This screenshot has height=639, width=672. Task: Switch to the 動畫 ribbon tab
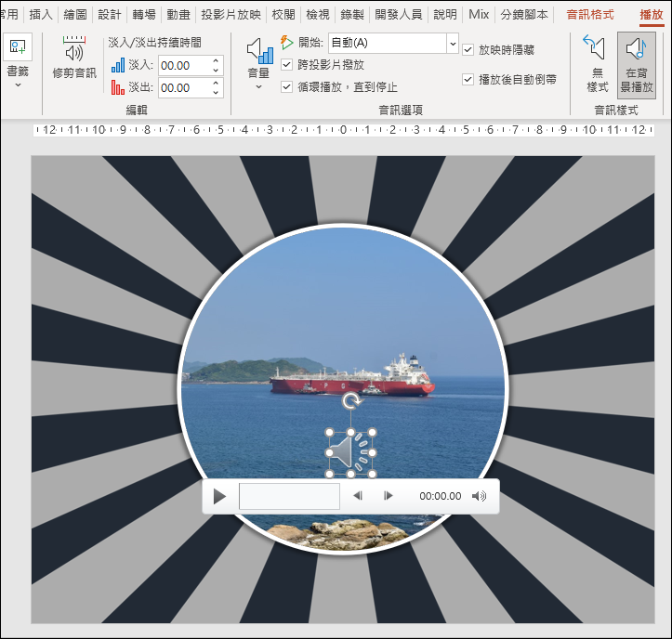click(178, 15)
